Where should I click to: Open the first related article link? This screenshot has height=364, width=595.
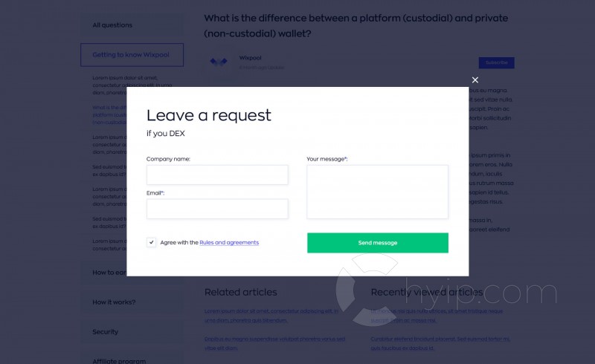point(271,316)
